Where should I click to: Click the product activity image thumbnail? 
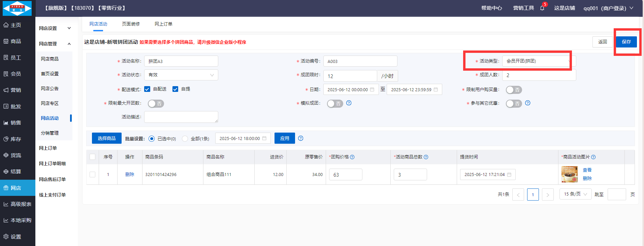pos(569,174)
